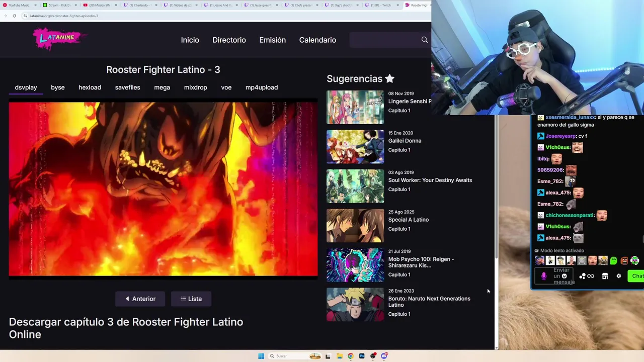Open the chat shop storefront icon
Screen dimensions: 644x362
[605, 276]
